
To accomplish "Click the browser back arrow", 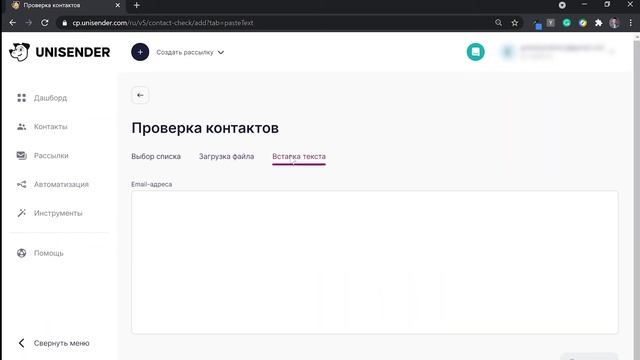I will tap(13, 23).
